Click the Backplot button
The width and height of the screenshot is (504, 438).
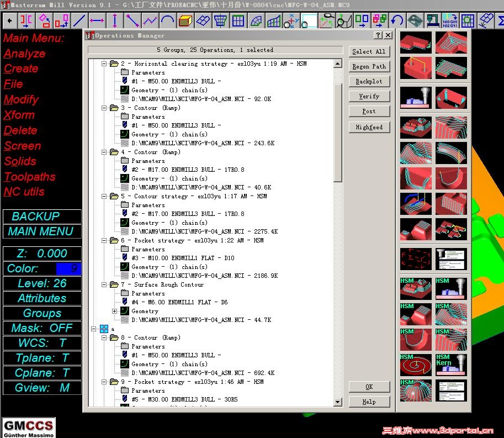(x=369, y=81)
